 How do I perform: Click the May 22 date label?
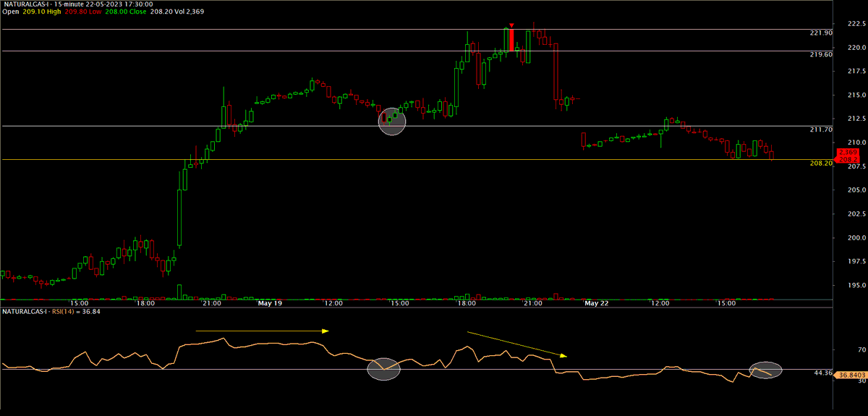pos(597,304)
